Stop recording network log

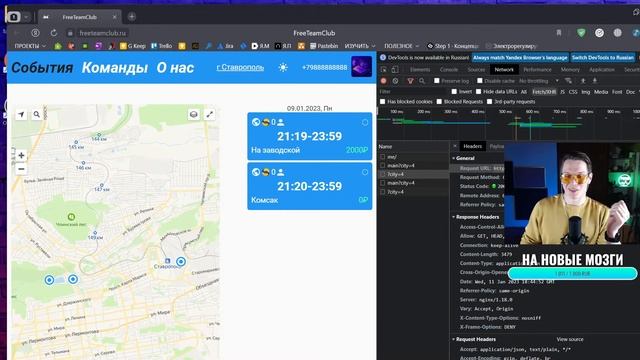(x=384, y=81)
